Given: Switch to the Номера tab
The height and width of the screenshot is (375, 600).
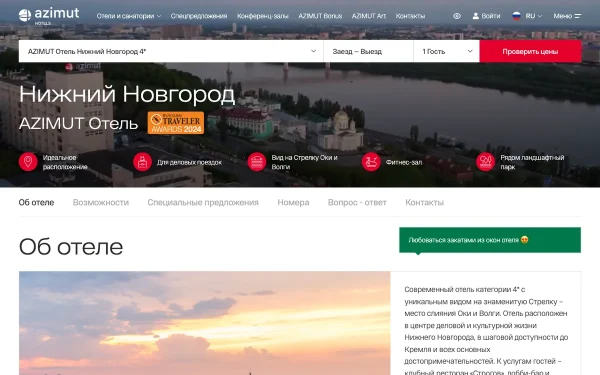Looking at the screenshot, I should (x=293, y=202).
